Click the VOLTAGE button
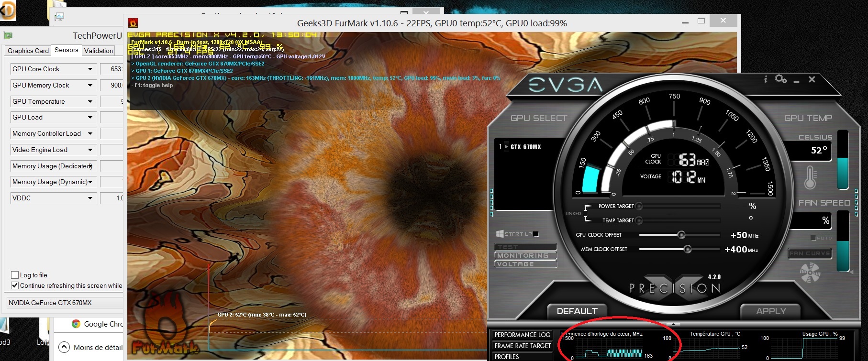The image size is (868, 361). pyautogui.click(x=525, y=264)
